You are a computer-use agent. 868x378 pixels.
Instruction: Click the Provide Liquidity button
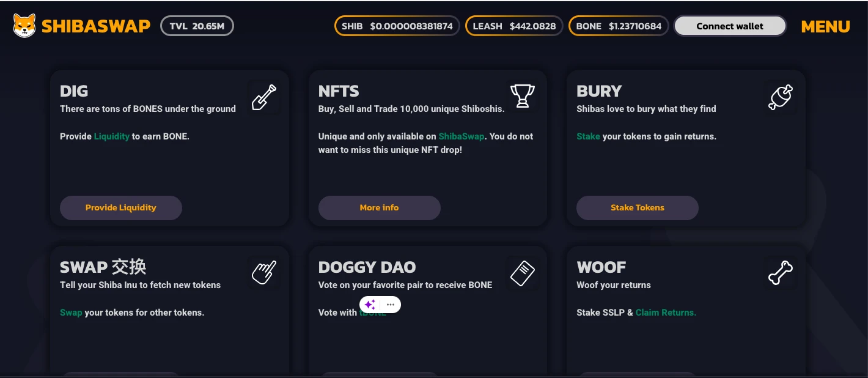[121, 208]
